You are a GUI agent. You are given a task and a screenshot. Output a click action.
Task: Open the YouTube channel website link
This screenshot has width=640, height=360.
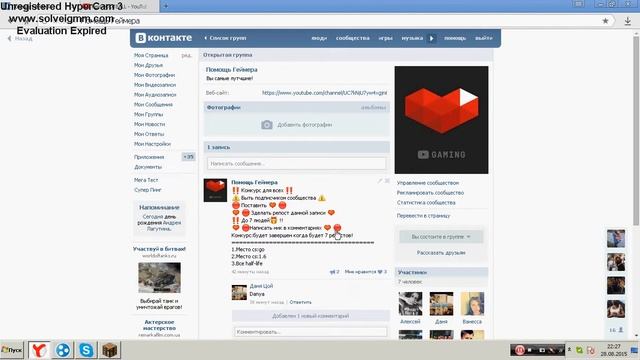point(324,93)
